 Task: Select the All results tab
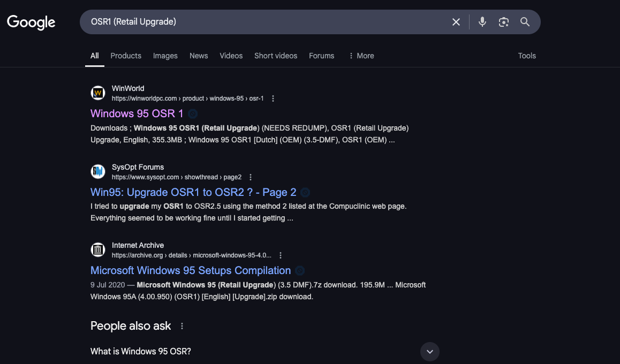click(95, 56)
